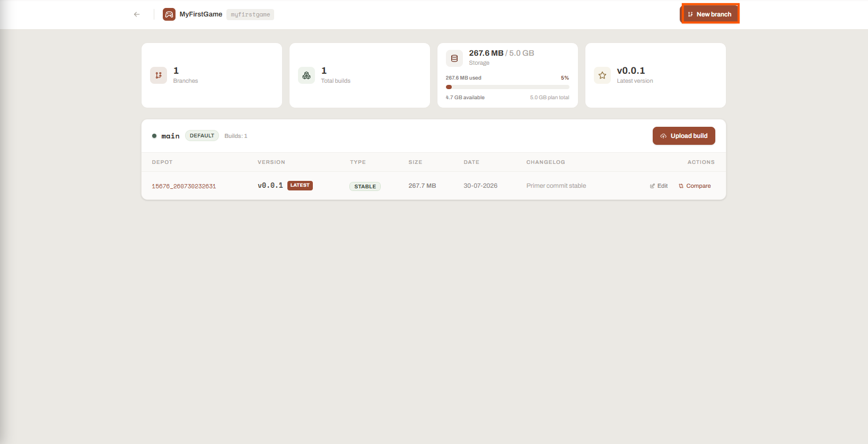Viewport: 868px width, 444px height.
Task: Click the LATEST badge
Action: [300, 186]
